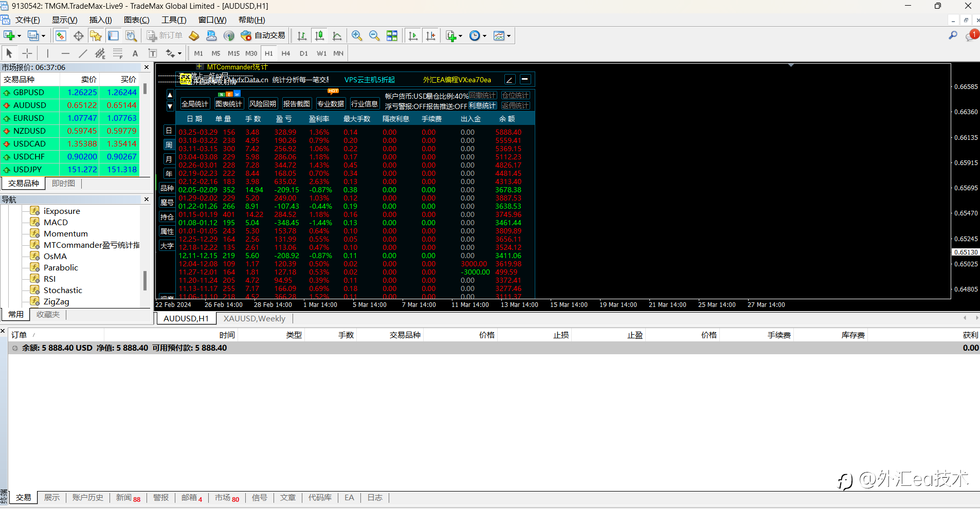This screenshot has width=980, height=509.
Task: Click the Market Watch scrollbar thumb
Action: (x=145, y=88)
